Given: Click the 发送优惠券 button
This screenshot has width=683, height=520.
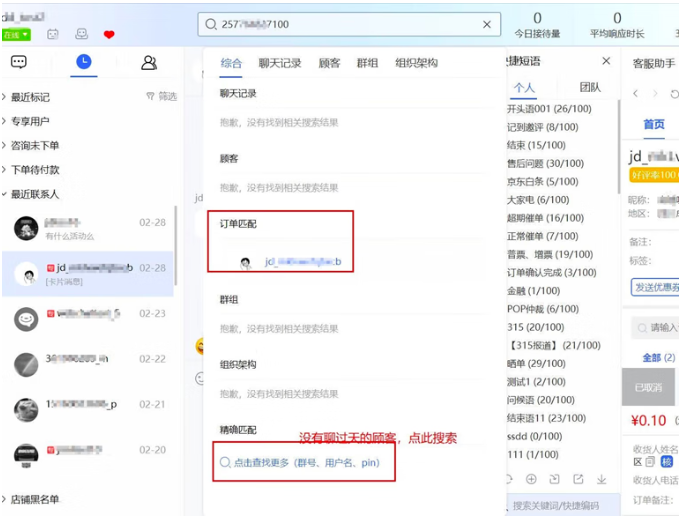Looking at the screenshot, I should coord(656,287).
